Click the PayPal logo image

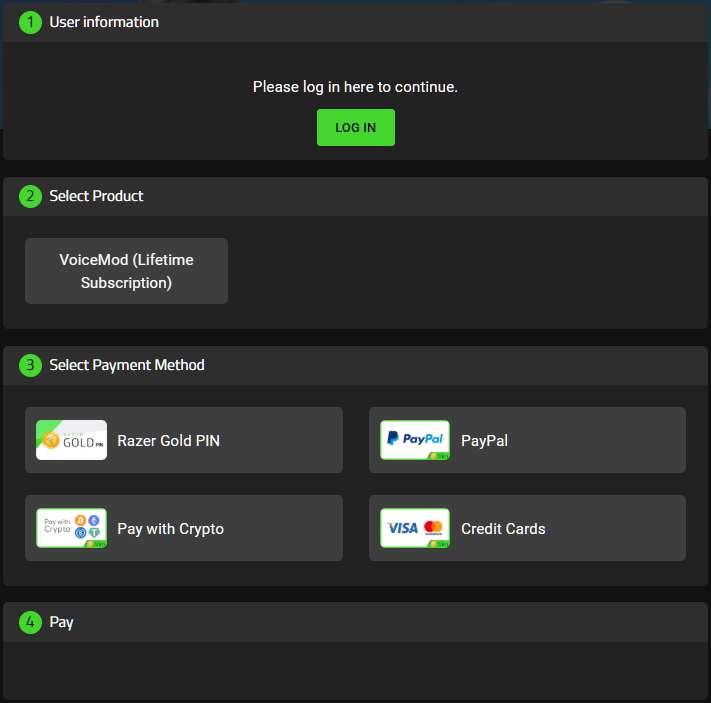pyautogui.click(x=415, y=440)
